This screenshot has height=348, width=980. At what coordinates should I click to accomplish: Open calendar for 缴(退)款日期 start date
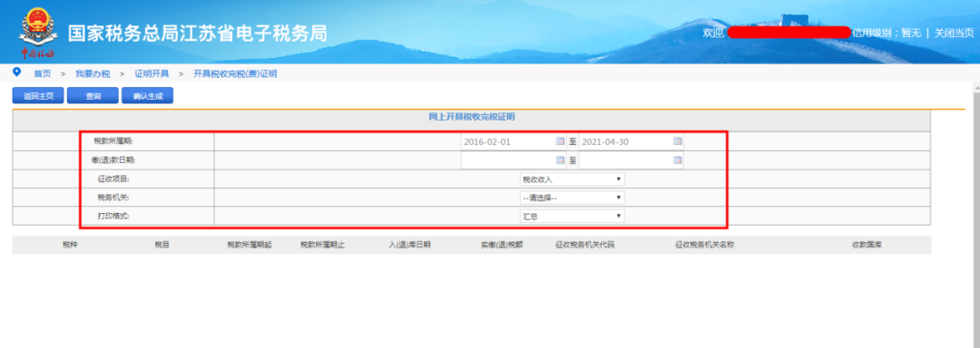560,160
